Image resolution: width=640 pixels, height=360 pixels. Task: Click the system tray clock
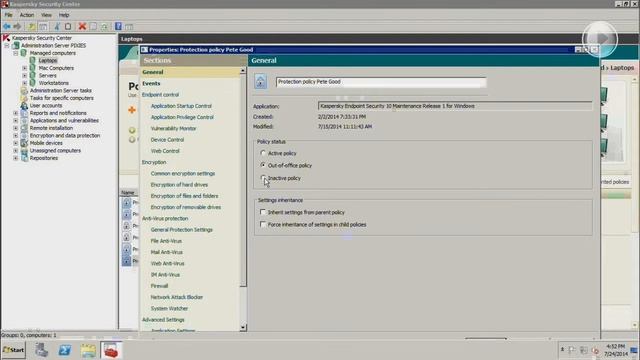(x=616, y=350)
